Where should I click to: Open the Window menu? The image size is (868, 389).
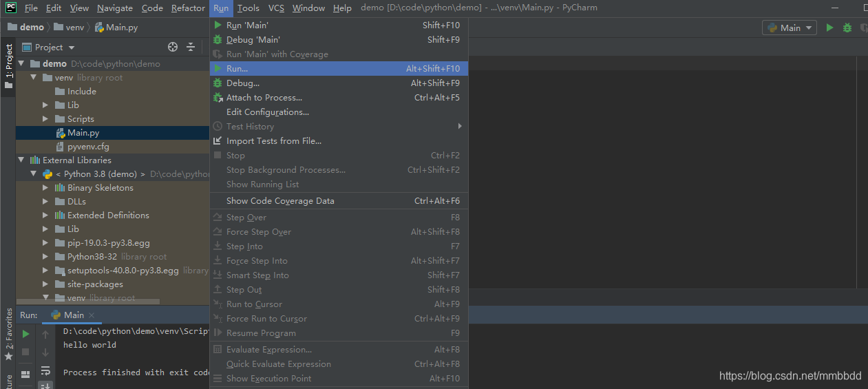[x=308, y=8]
